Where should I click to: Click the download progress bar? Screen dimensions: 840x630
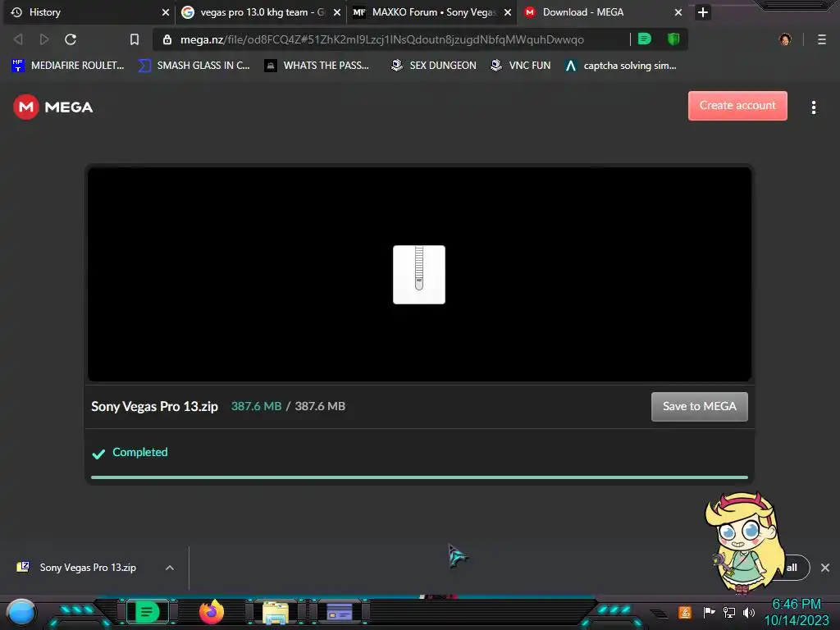(x=419, y=477)
